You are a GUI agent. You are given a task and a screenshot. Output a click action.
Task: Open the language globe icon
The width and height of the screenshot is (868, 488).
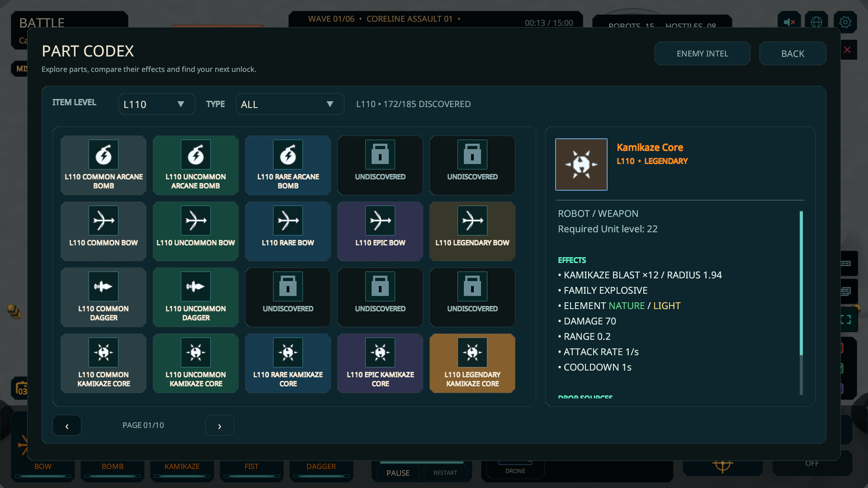pos(816,22)
